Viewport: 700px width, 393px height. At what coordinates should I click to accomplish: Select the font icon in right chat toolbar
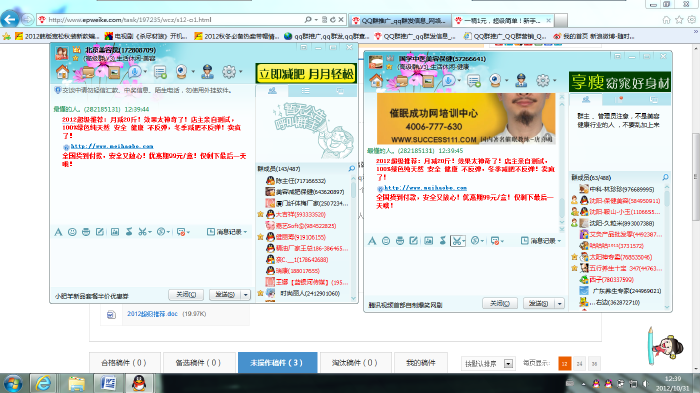pos(372,241)
